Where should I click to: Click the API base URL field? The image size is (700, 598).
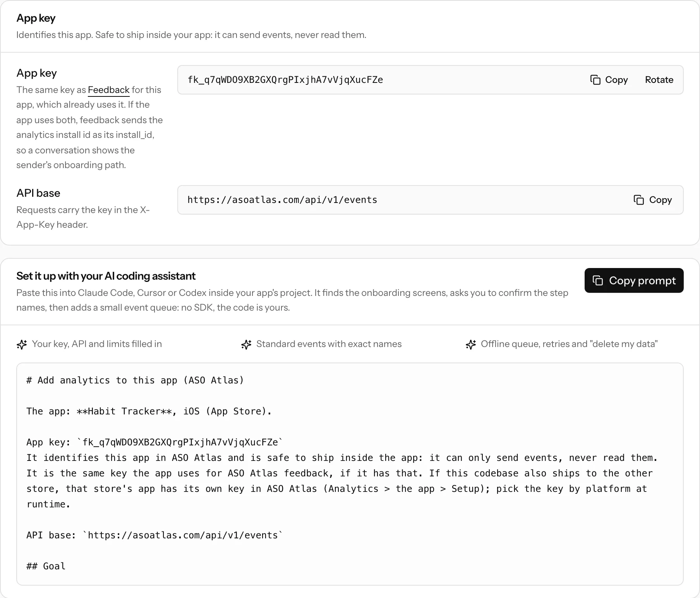pyautogui.click(x=430, y=200)
